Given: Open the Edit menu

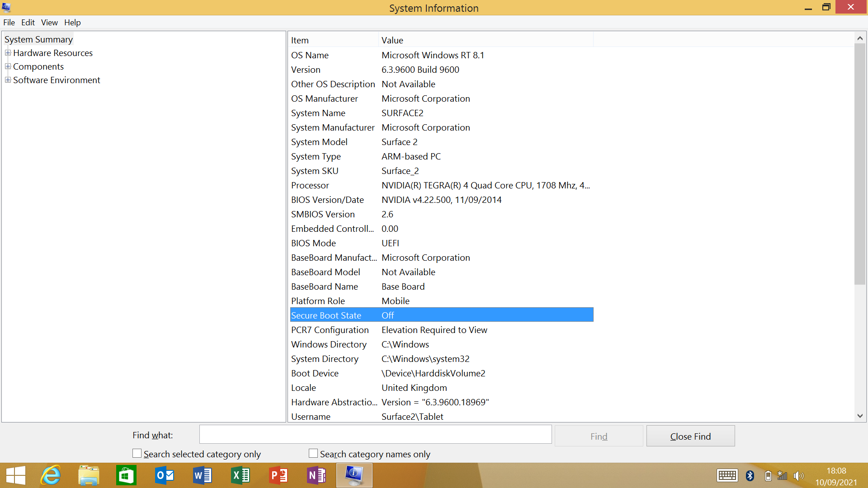Looking at the screenshot, I should point(28,22).
